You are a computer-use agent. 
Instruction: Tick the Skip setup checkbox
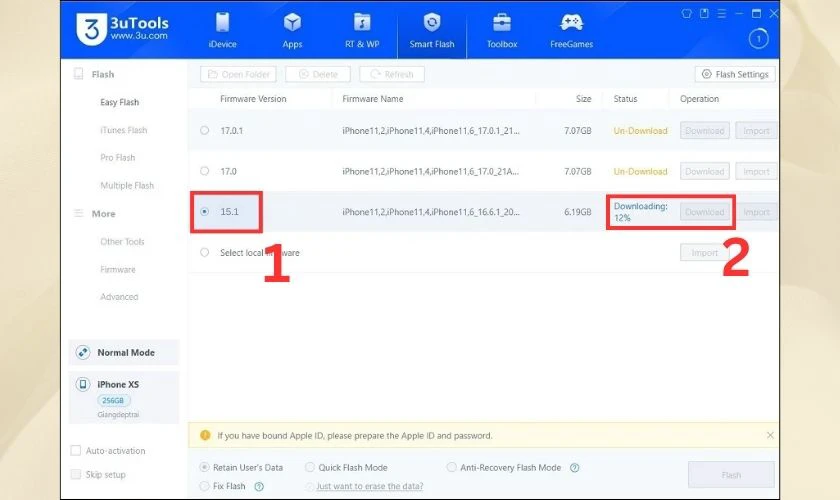pos(76,475)
